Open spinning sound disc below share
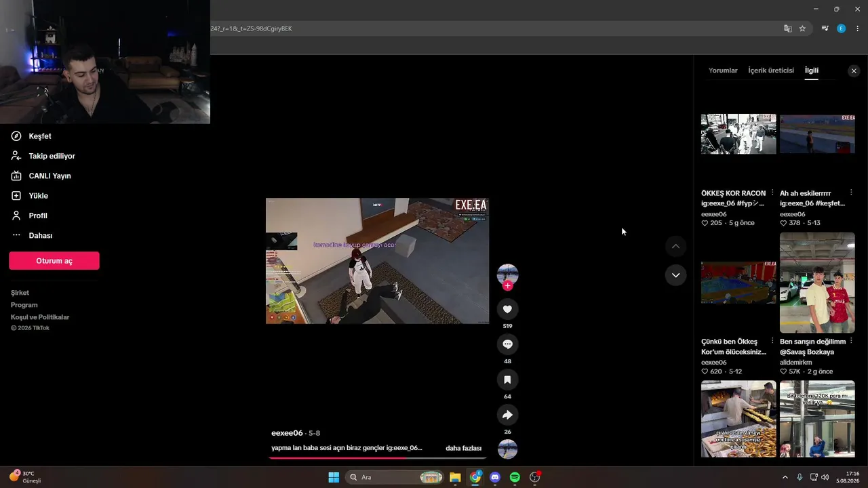868x488 pixels. coord(507,449)
